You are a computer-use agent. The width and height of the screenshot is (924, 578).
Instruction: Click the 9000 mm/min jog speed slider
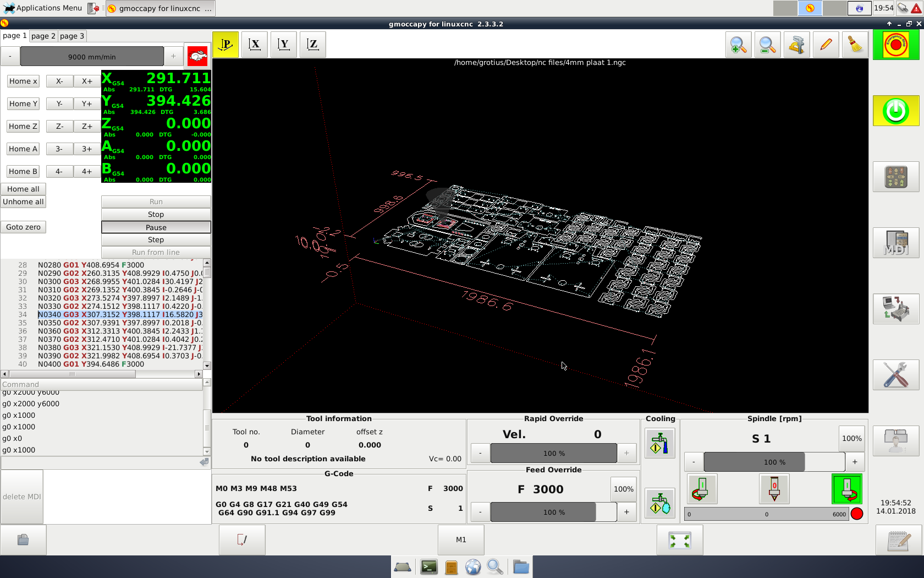point(92,56)
